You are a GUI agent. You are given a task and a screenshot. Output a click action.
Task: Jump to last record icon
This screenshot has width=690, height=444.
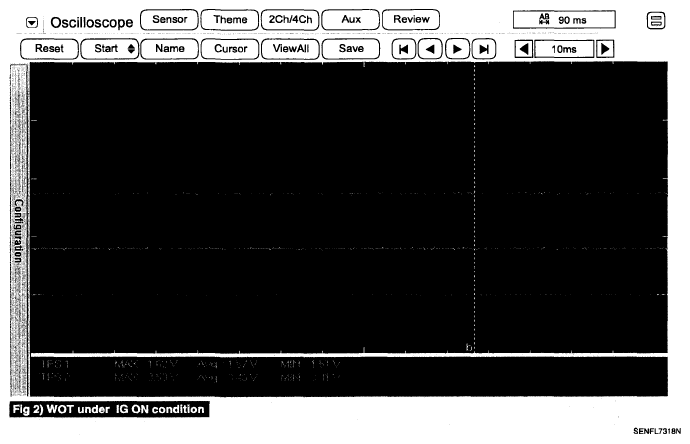[484, 48]
